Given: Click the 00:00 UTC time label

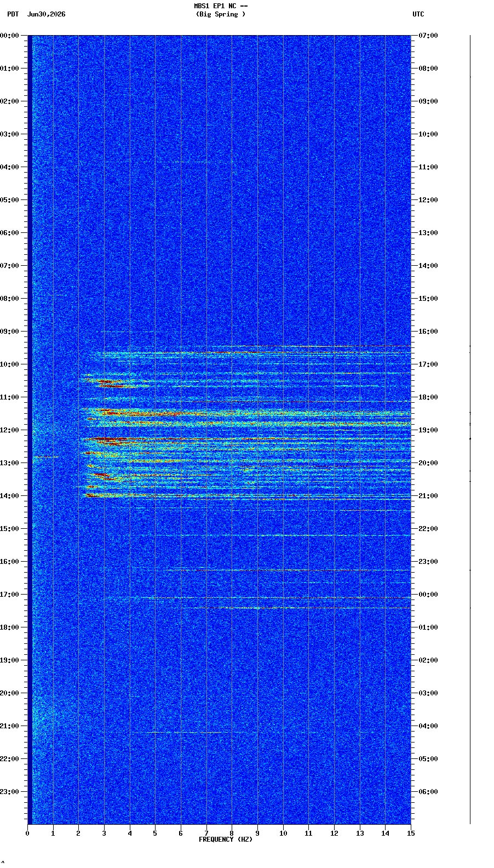Looking at the screenshot, I should (x=428, y=595).
